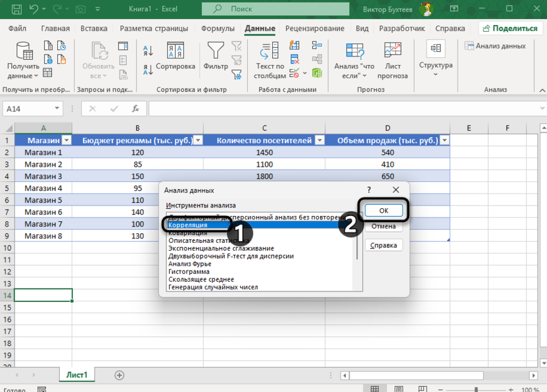Click the Лист1 sheet tab
The image size is (547, 392).
77,375
